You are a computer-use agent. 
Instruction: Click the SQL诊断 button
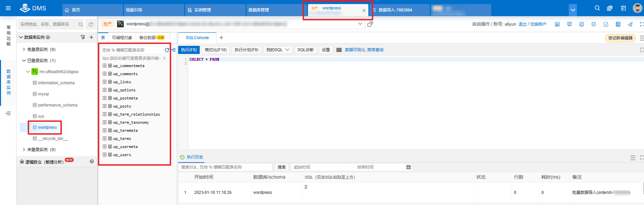click(306, 50)
